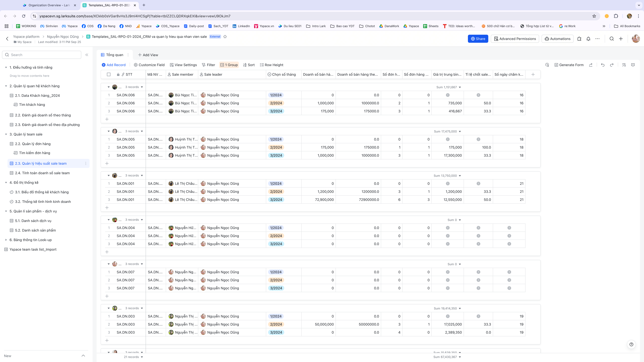Open Advanced Permissions
Viewport: 644px width, 362px height.
point(515,39)
